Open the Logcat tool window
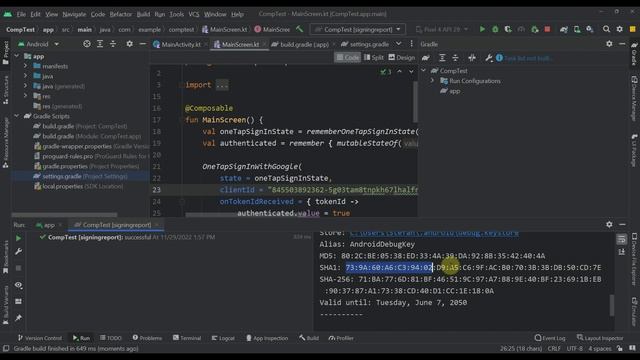Screen dimensions: 640x360 point(223,338)
